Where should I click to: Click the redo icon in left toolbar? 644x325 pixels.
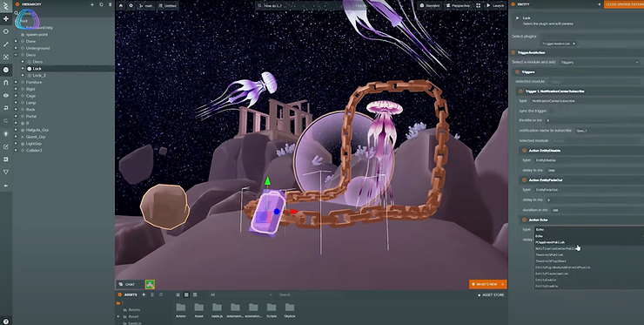(x=6, y=120)
